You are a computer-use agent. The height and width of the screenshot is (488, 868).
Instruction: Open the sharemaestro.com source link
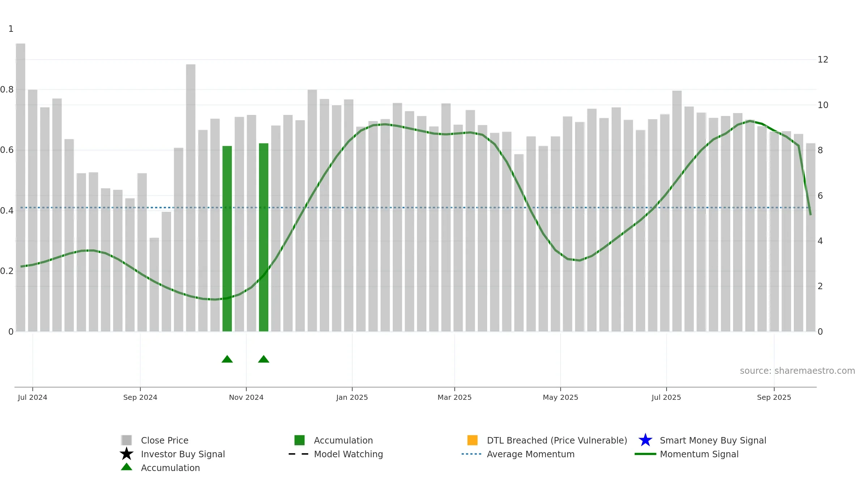click(797, 371)
